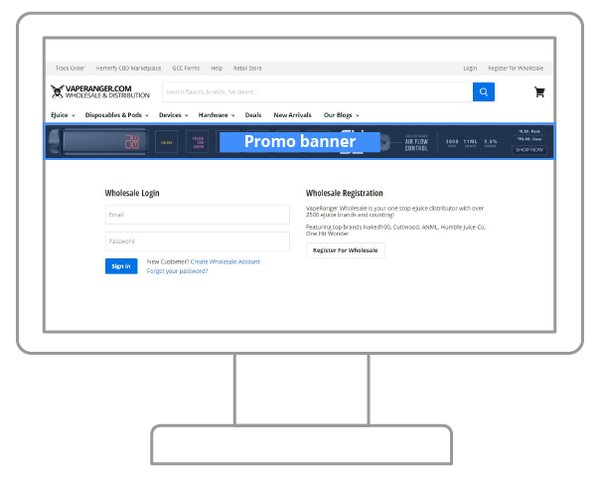The image size is (600, 477).
Task: Go to the Deals menu item
Action: [x=253, y=115]
